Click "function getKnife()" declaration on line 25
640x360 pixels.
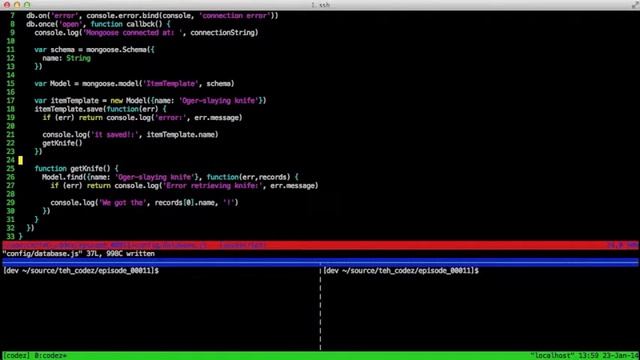[x=73, y=169]
